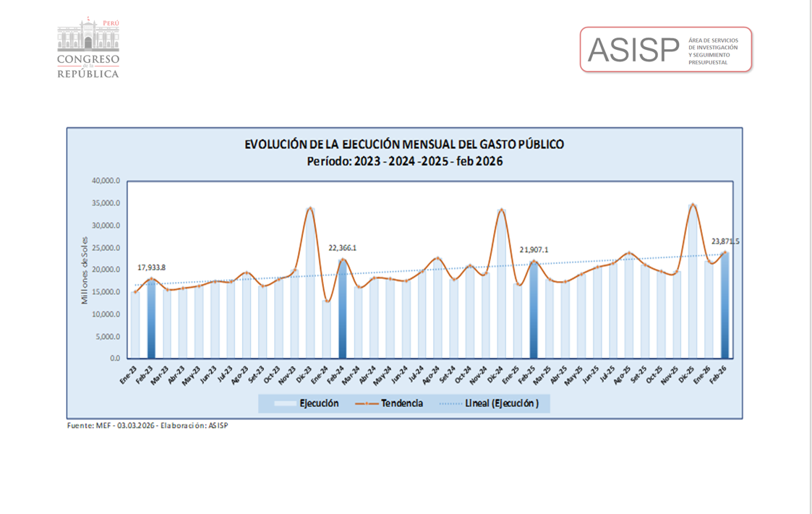Click the 17,933.8 data label

(152, 267)
